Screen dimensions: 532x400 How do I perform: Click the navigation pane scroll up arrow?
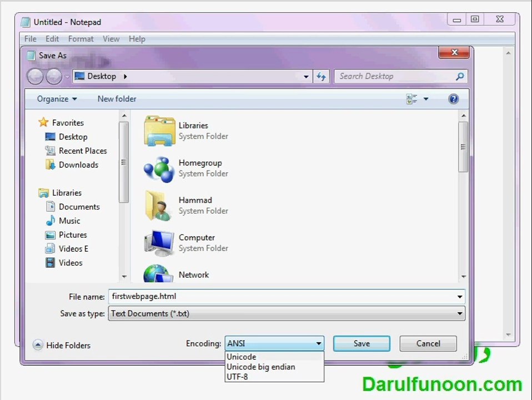pyautogui.click(x=124, y=116)
